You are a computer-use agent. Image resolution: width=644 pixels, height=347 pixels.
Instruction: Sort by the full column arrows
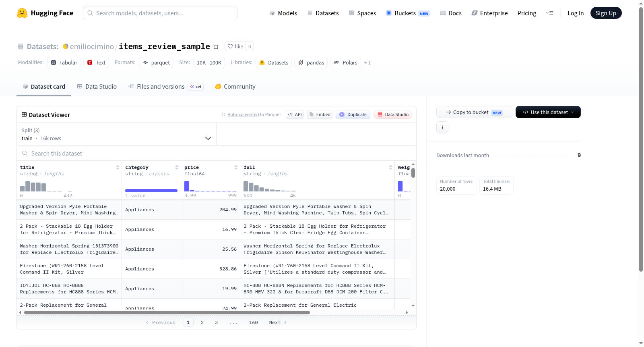pyautogui.click(x=390, y=167)
